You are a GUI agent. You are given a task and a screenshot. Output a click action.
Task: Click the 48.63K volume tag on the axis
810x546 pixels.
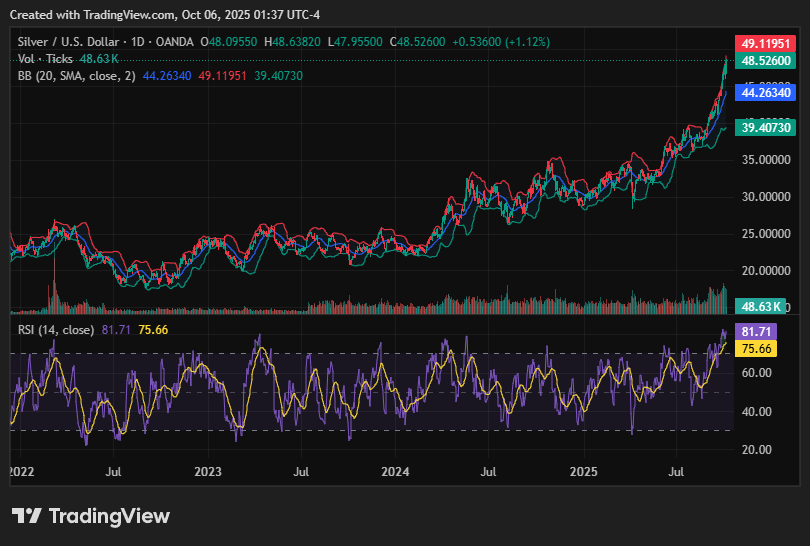pos(766,306)
